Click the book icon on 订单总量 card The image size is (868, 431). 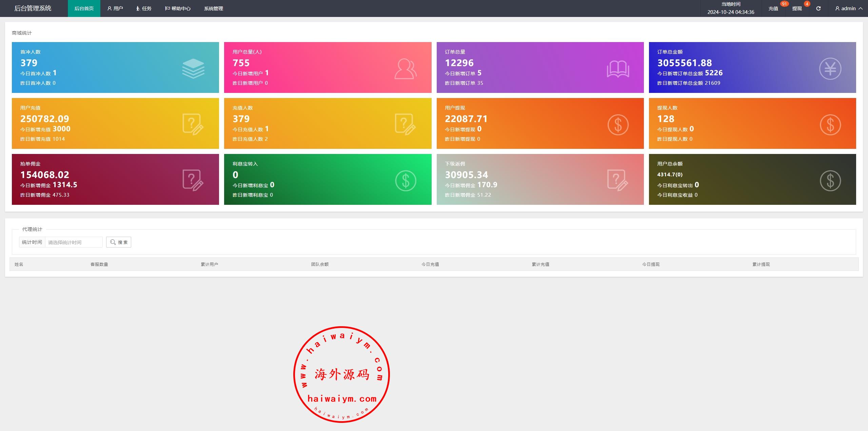click(618, 69)
